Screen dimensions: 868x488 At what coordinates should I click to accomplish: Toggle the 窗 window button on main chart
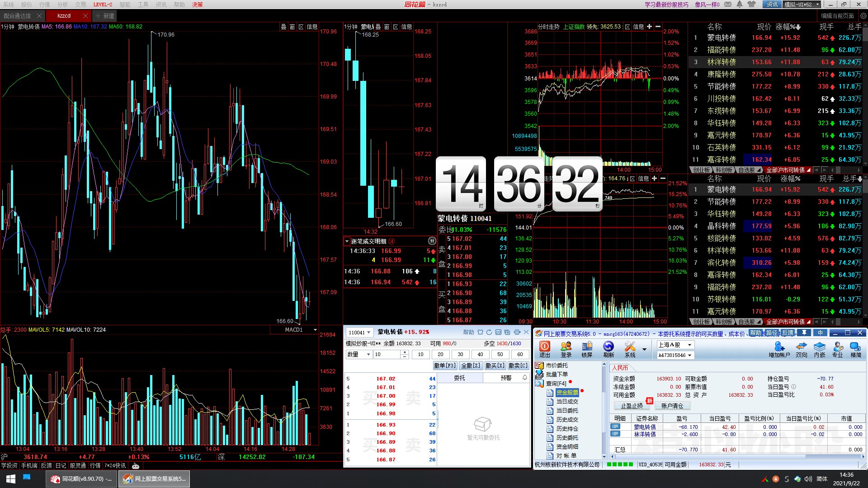pyautogui.click(x=292, y=27)
